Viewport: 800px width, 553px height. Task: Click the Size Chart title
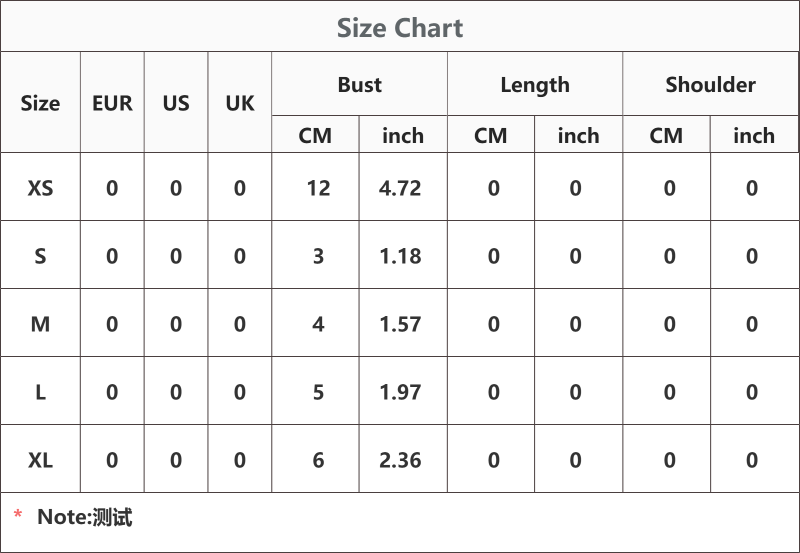pyautogui.click(x=400, y=28)
